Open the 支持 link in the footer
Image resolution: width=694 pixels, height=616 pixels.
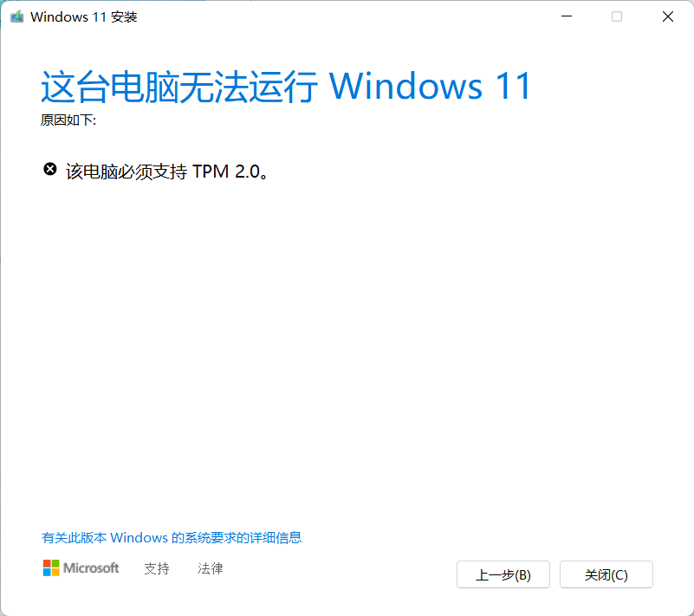tap(157, 568)
